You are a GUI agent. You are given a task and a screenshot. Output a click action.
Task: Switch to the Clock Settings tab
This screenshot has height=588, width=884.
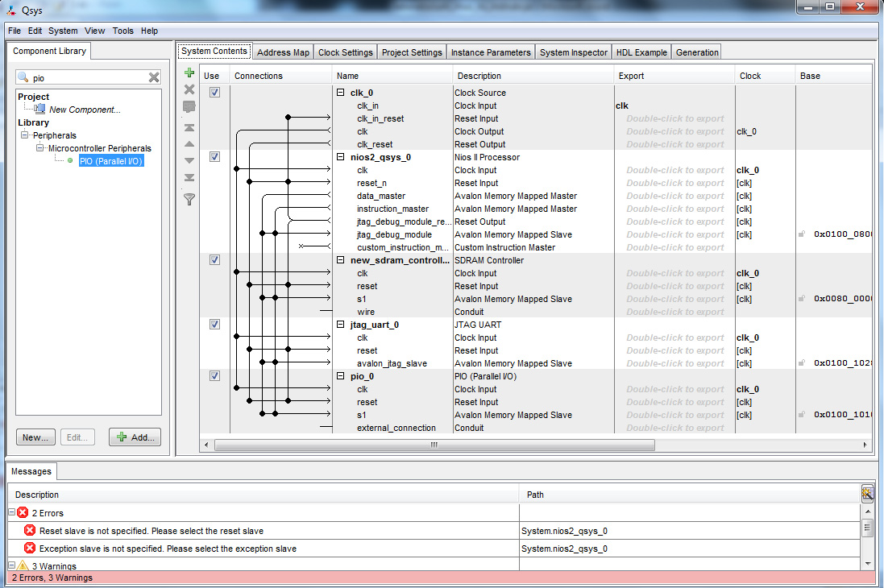345,52
